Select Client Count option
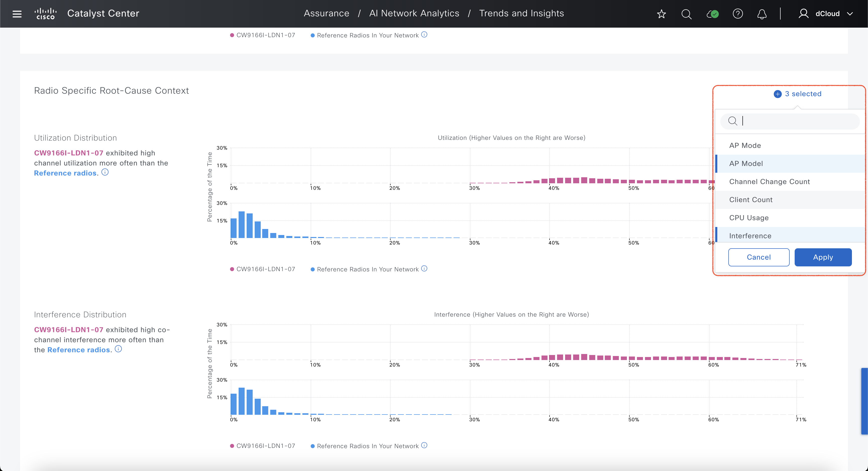 point(790,200)
